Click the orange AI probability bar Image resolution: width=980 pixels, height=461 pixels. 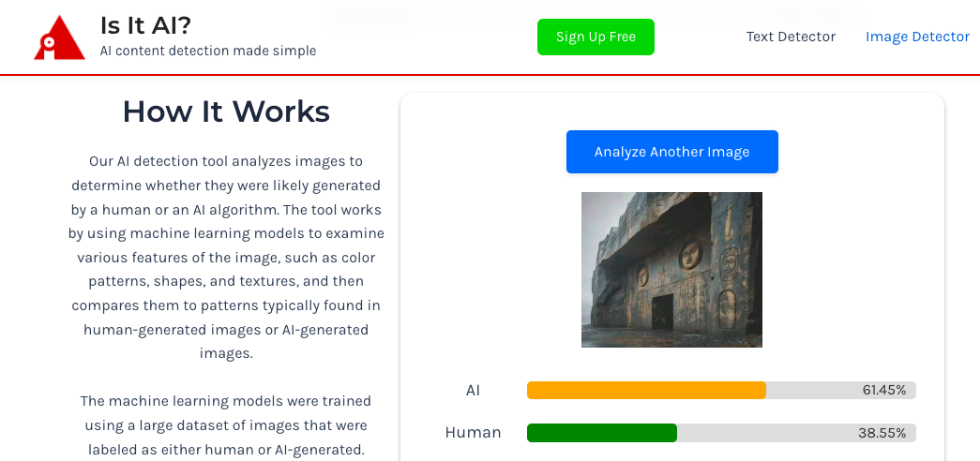pyautogui.click(x=646, y=391)
